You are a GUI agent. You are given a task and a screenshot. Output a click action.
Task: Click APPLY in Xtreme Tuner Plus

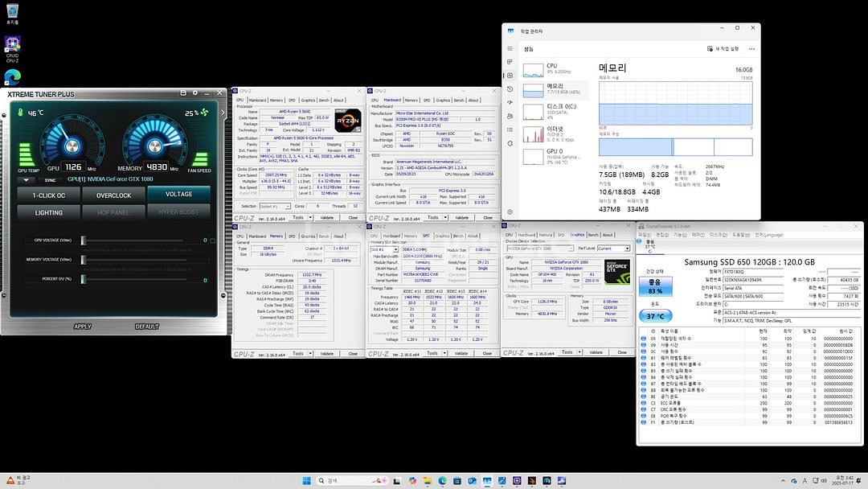point(83,327)
